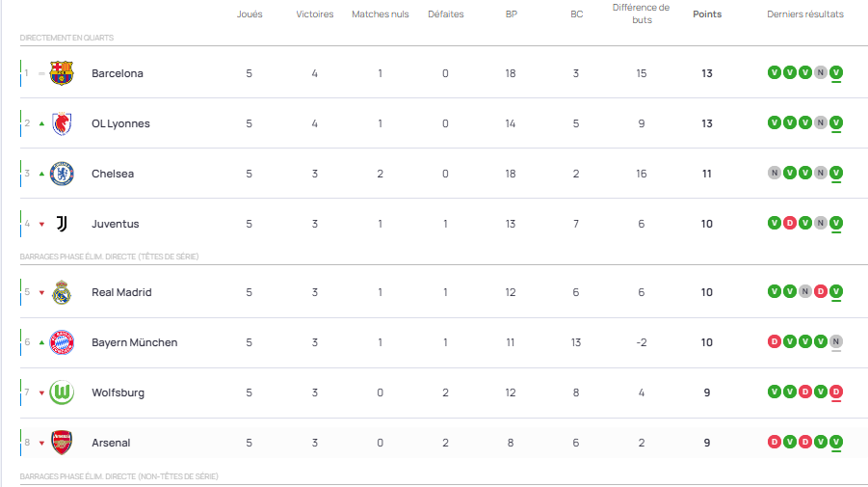Click the Bayern München logo
The image size is (868, 487).
(x=62, y=342)
